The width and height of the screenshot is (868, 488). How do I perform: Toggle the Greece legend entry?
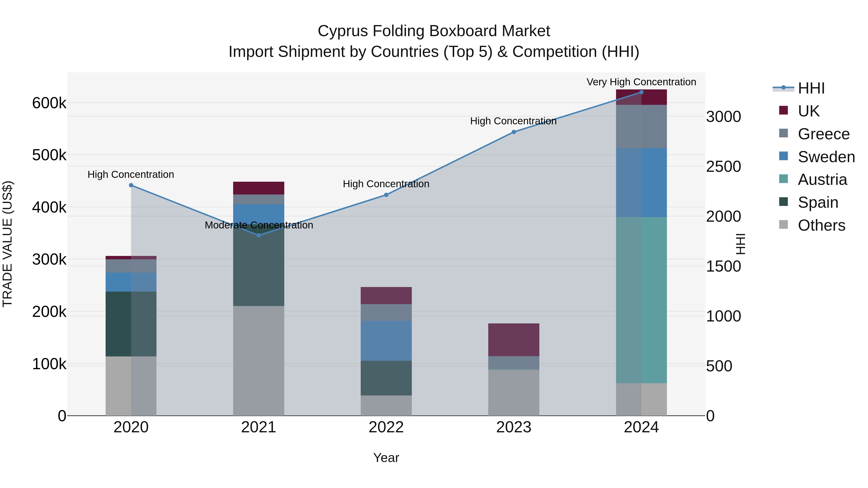[814, 134]
